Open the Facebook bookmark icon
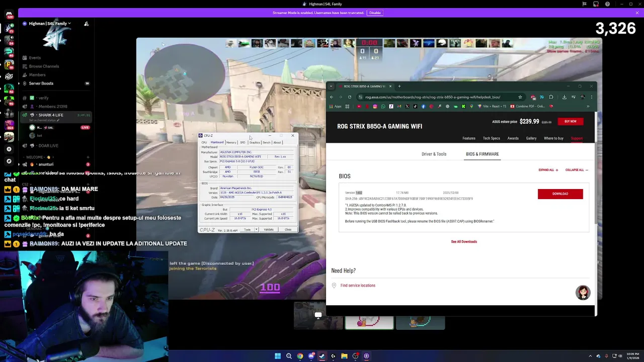This screenshot has height=362, width=644. (x=423, y=106)
